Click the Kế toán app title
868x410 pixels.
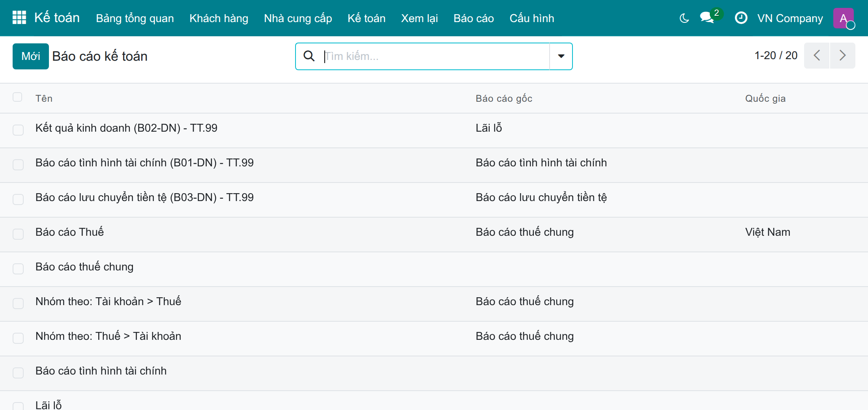pyautogui.click(x=57, y=18)
